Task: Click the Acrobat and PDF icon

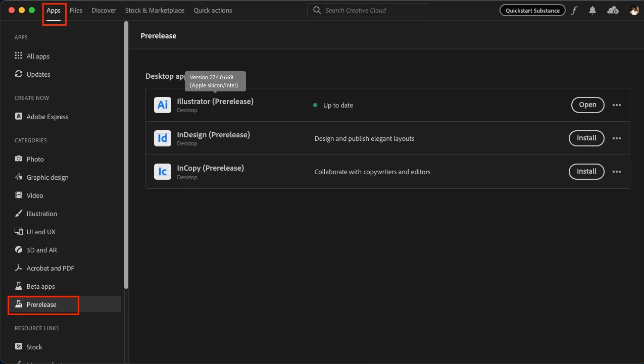Action: [19, 268]
